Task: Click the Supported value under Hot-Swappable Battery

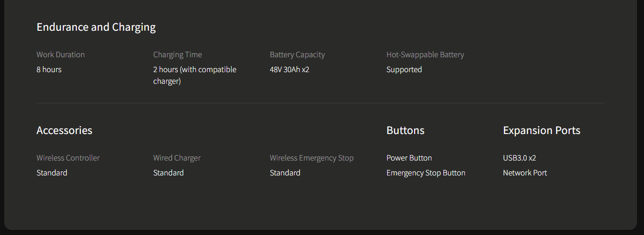Action: click(x=404, y=69)
